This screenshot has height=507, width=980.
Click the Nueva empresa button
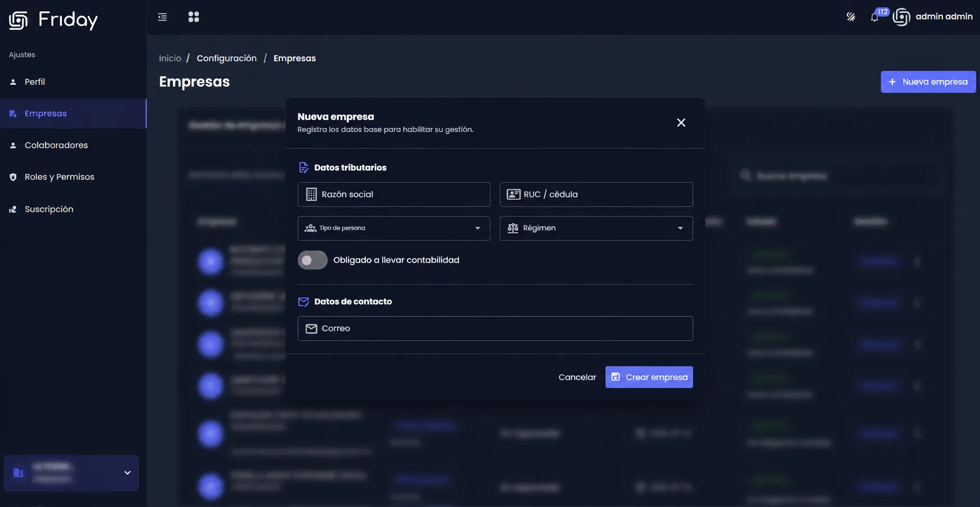pyautogui.click(x=928, y=82)
